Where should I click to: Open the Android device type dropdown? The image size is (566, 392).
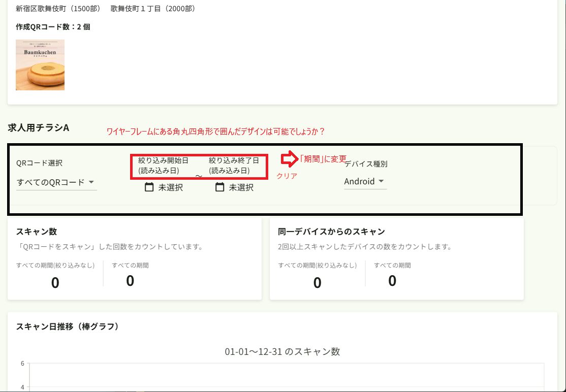[x=365, y=181]
